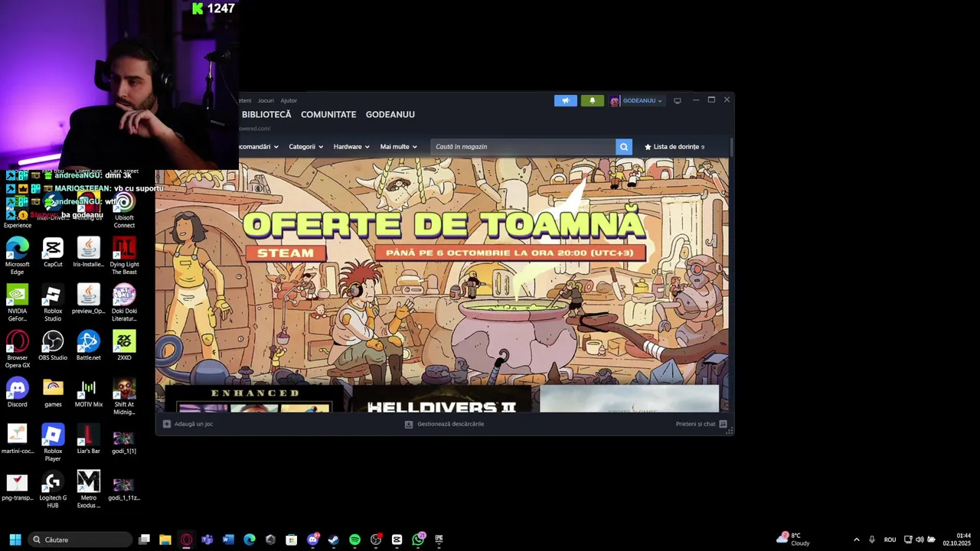
Task: Open Steam announcements megaphone button
Action: tap(566, 100)
